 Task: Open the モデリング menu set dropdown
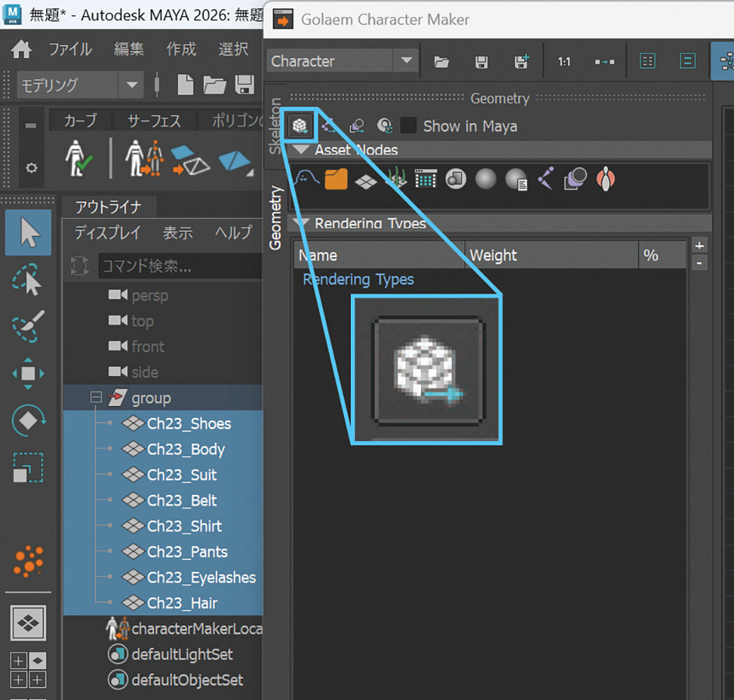click(80, 85)
